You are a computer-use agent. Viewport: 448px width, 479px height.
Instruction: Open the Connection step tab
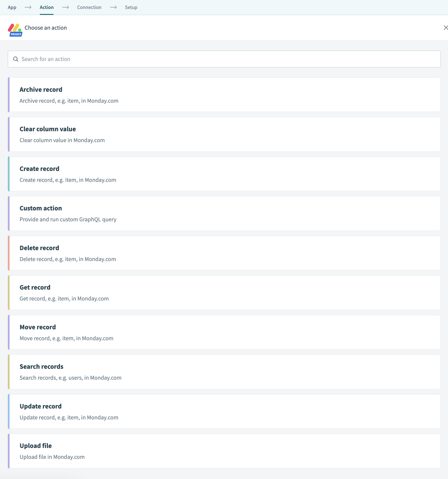pos(89,7)
